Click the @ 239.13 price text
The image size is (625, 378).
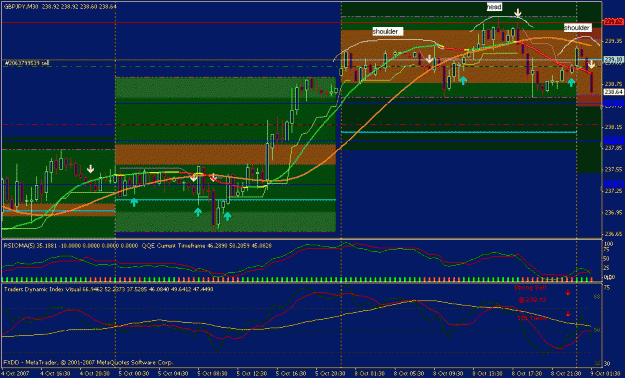pyautogui.click(x=532, y=300)
